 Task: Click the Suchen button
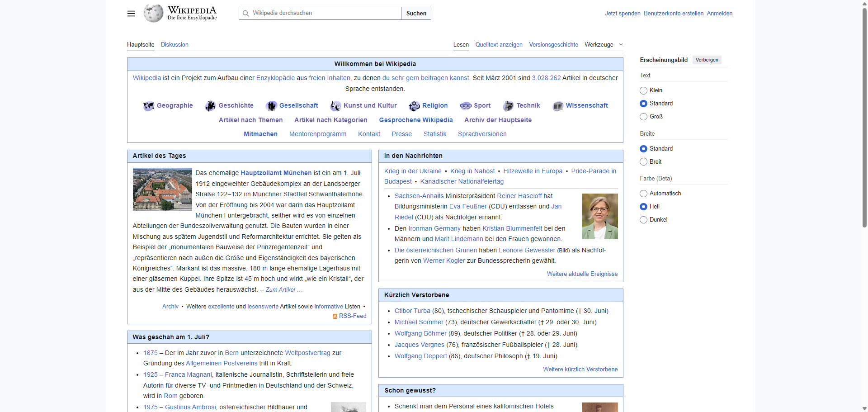[416, 14]
